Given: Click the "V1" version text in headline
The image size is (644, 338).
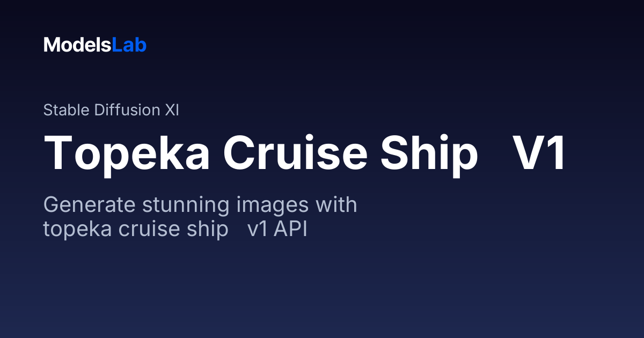Looking at the screenshot, I should [539, 152].
